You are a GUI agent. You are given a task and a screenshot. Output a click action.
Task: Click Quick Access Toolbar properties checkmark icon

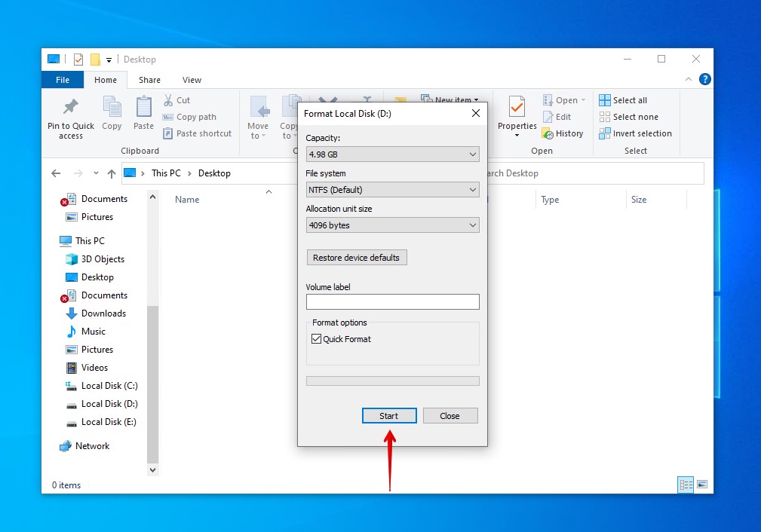pos(78,60)
